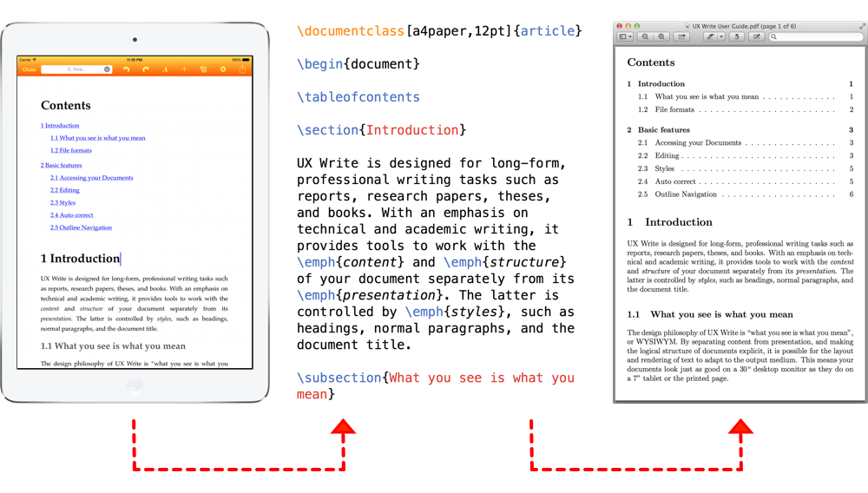This screenshot has width=868, height=493.
Task: Click the Zoom Out icon in Preview
Action: click(646, 36)
